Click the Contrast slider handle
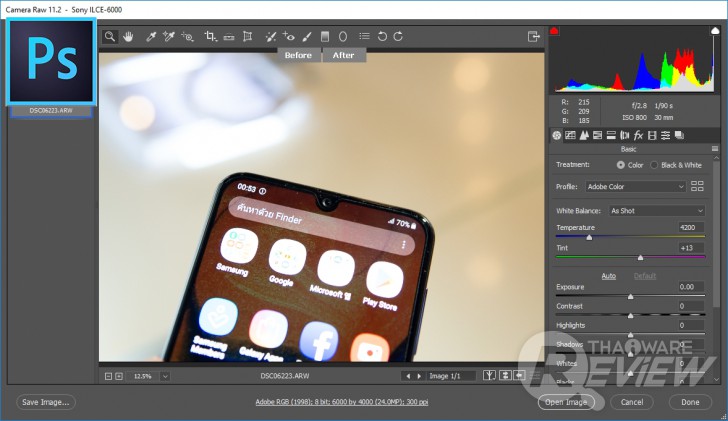The width and height of the screenshot is (728, 421). 630,316
